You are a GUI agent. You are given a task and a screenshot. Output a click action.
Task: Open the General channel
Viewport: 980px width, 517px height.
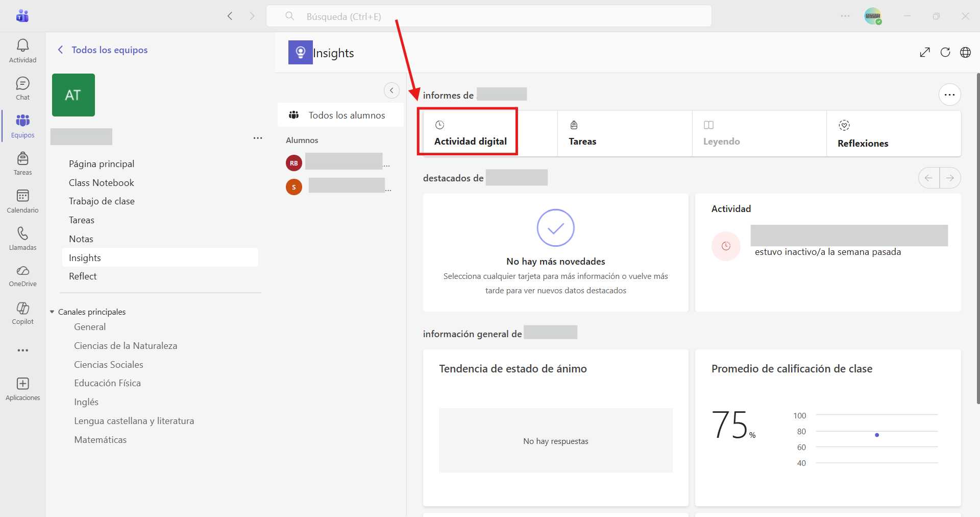[x=90, y=326]
